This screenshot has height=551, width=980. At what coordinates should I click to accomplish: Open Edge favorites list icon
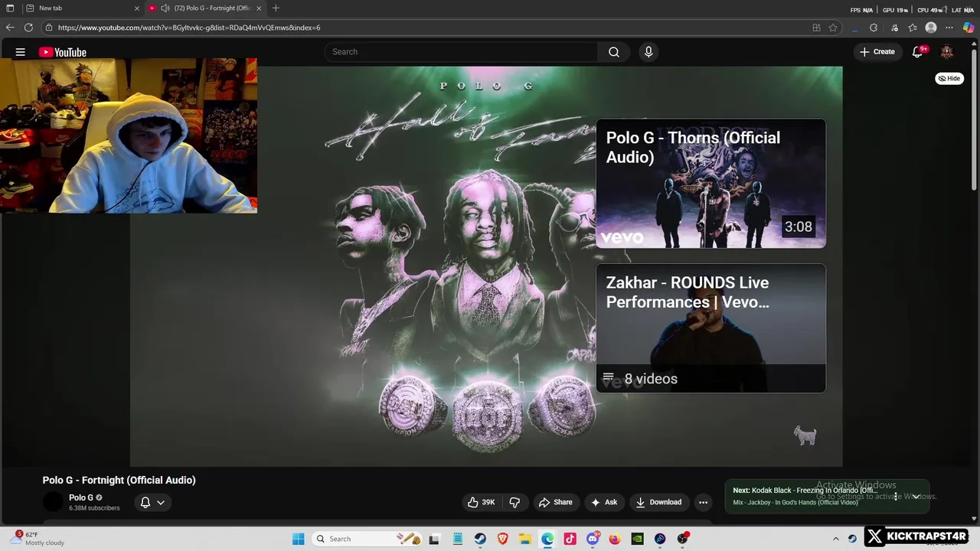pos(913,28)
